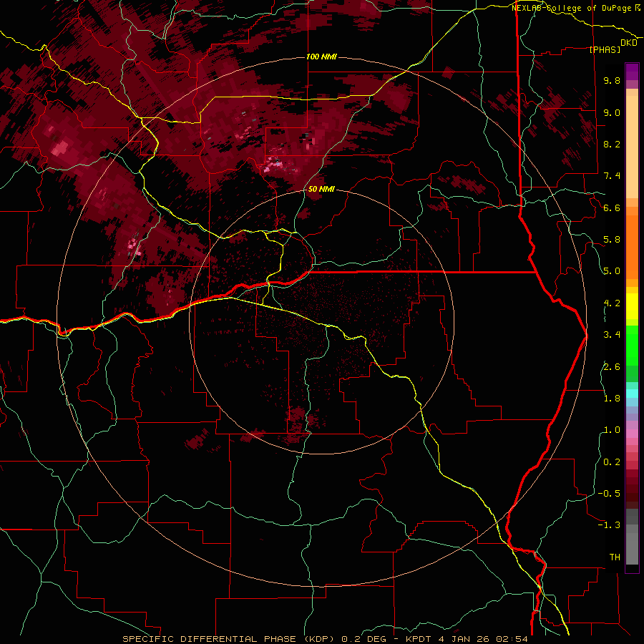Click the 0.2 legend value
This screenshot has height=644, width=644.
(x=612, y=462)
